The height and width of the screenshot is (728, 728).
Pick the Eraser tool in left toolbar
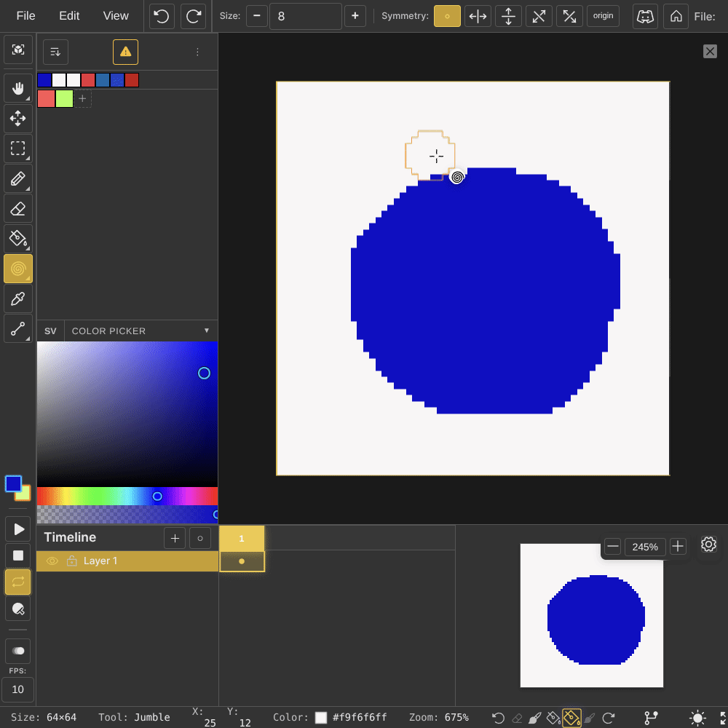click(x=18, y=208)
